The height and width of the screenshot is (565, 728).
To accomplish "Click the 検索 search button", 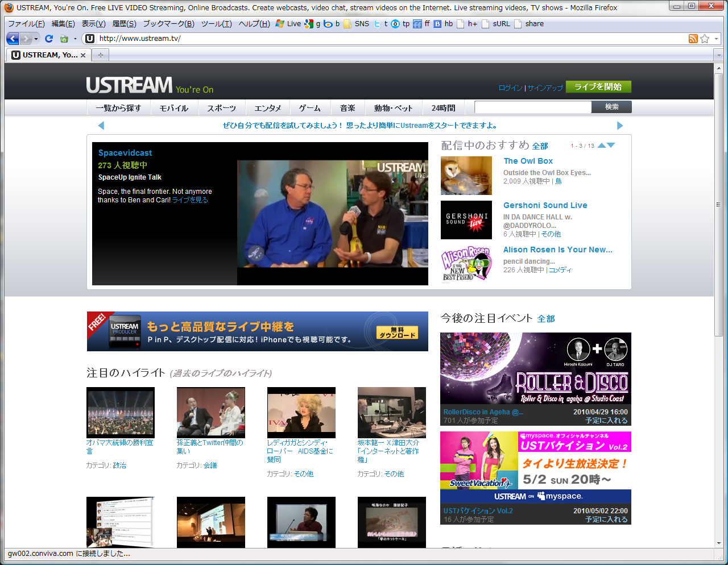I will point(611,107).
